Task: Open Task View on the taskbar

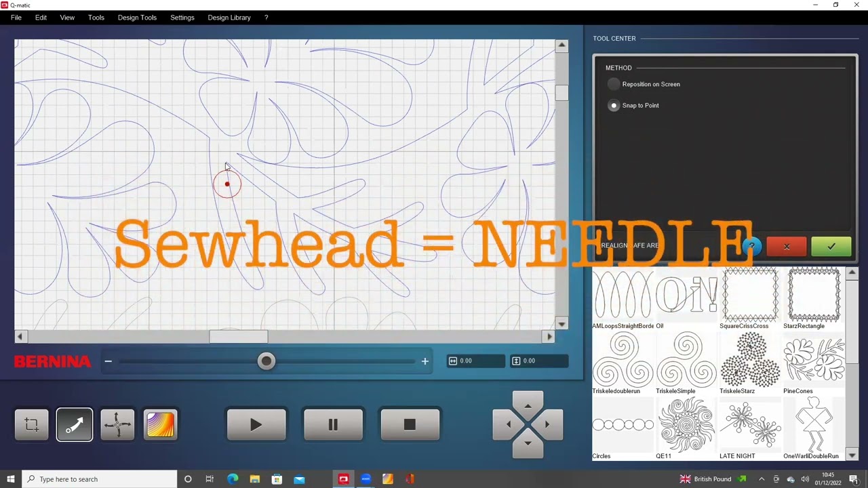Action: point(210,479)
